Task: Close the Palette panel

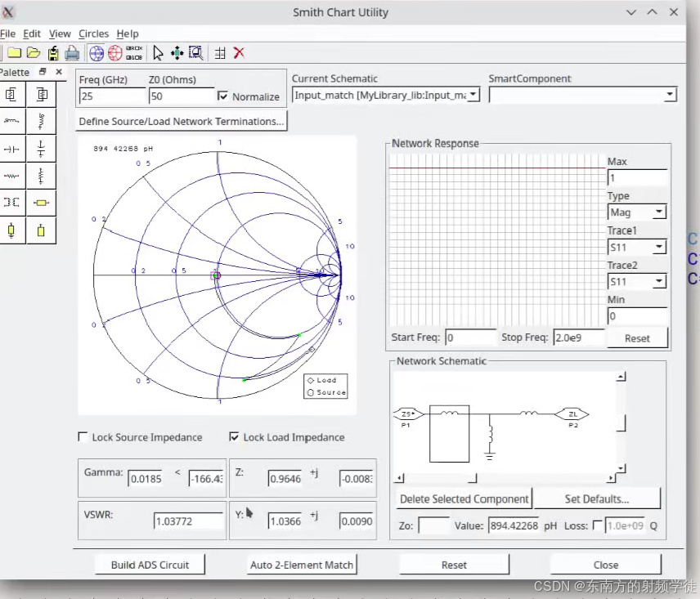Action: (x=59, y=71)
